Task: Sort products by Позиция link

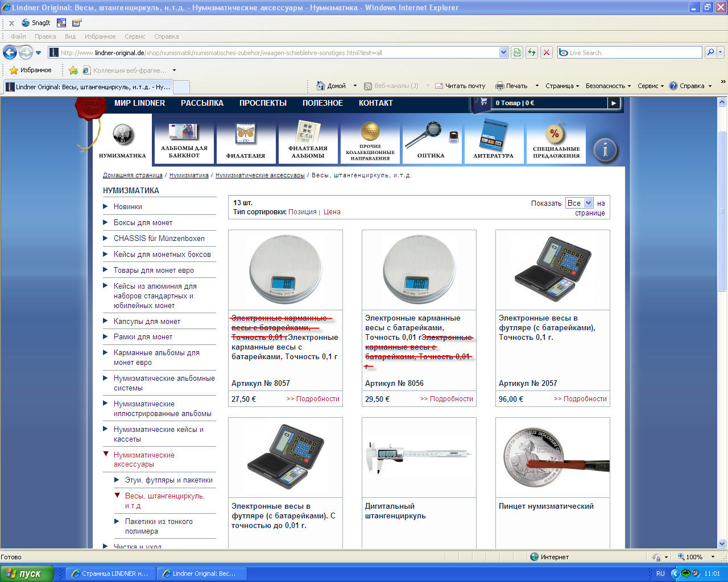Action: click(x=302, y=212)
